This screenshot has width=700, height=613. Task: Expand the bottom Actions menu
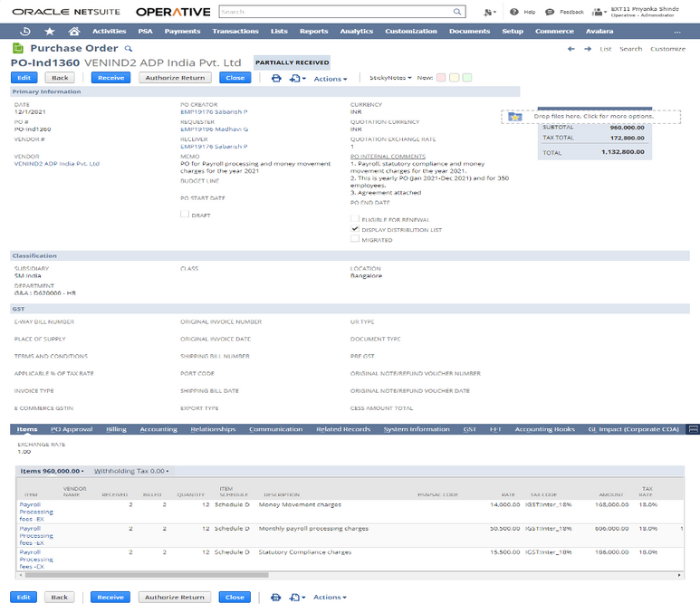click(330, 597)
